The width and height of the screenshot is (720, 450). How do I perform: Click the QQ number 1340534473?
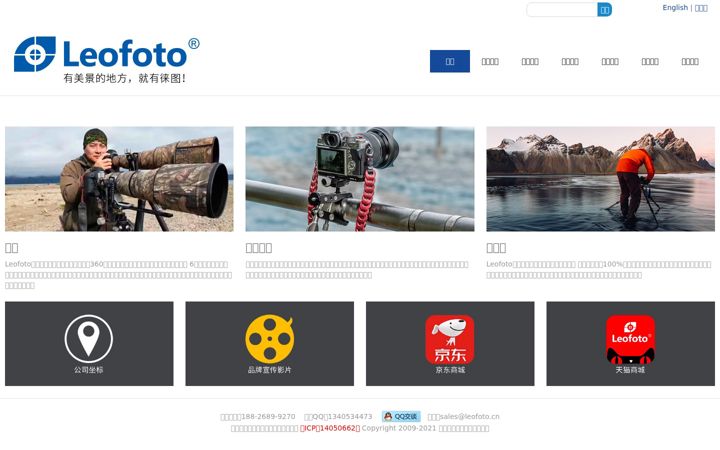(x=349, y=416)
